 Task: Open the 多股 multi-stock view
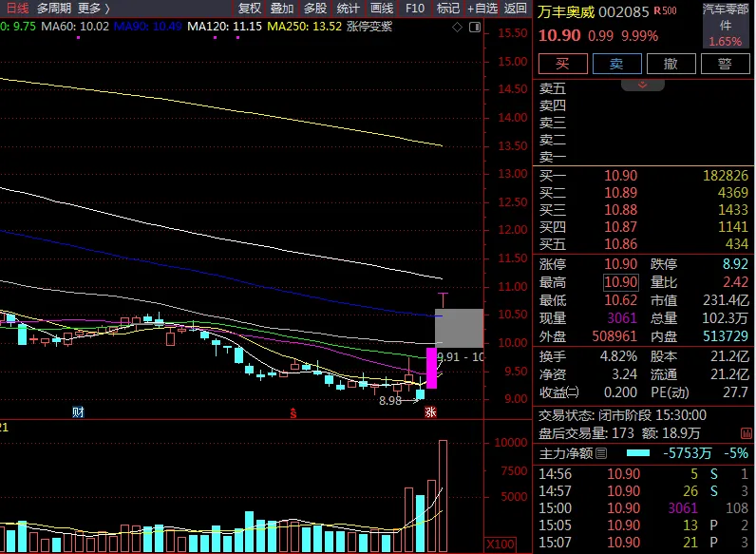[x=315, y=9]
